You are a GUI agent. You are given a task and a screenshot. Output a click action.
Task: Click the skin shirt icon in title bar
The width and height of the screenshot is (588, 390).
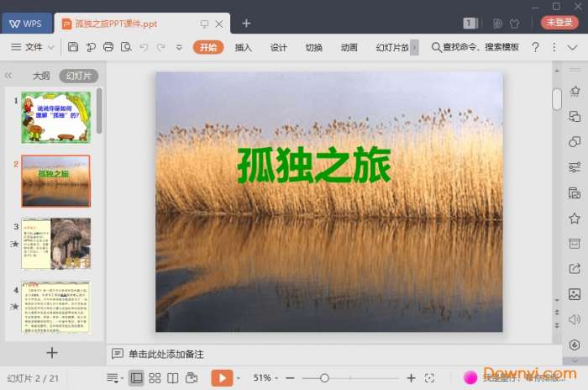click(514, 24)
